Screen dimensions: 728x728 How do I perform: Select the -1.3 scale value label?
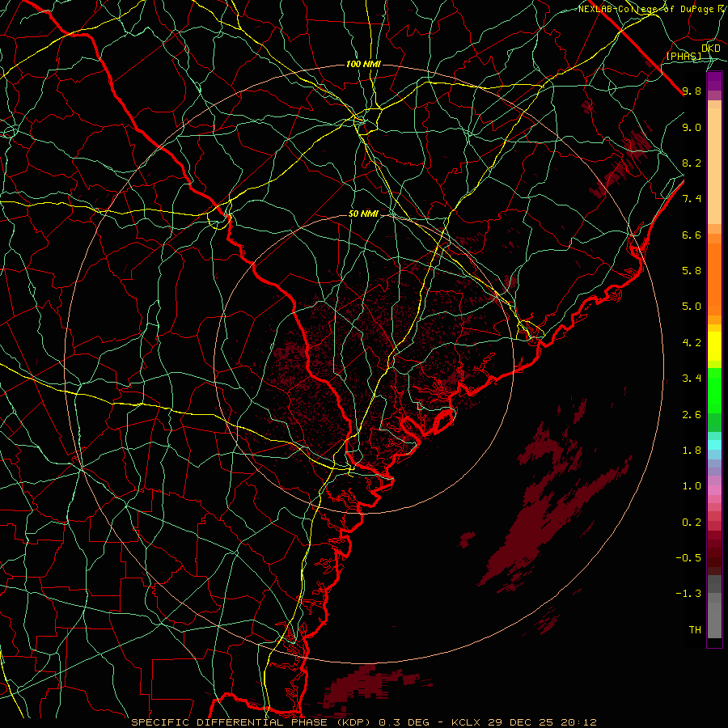point(688,594)
